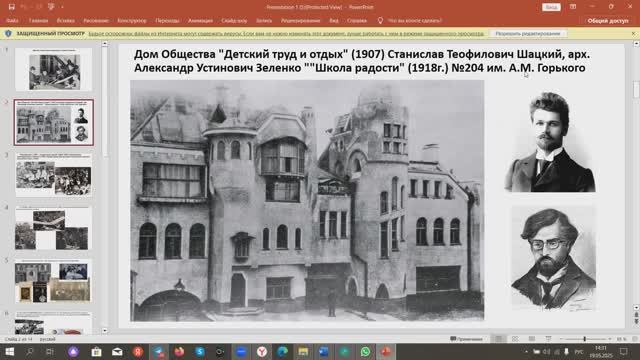This screenshot has width=640, height=360.
Task: Click the Tell Me lightbulb search box
Action: (410, 20)
